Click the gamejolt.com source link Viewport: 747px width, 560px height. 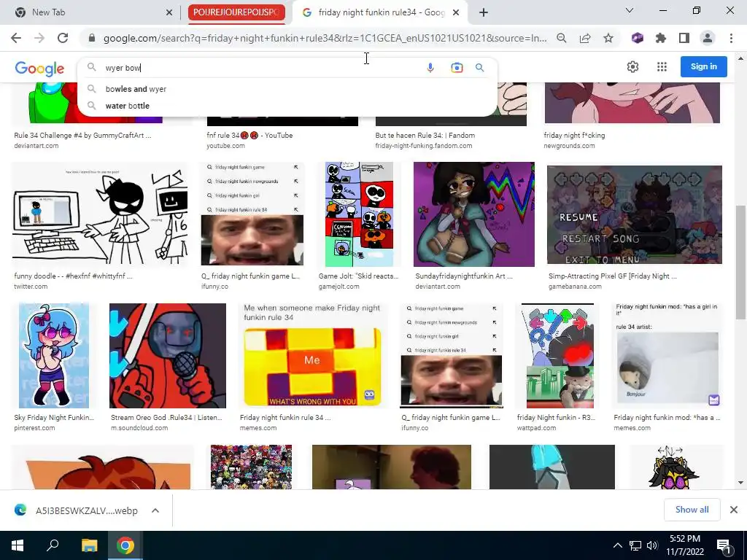(338, 287)
